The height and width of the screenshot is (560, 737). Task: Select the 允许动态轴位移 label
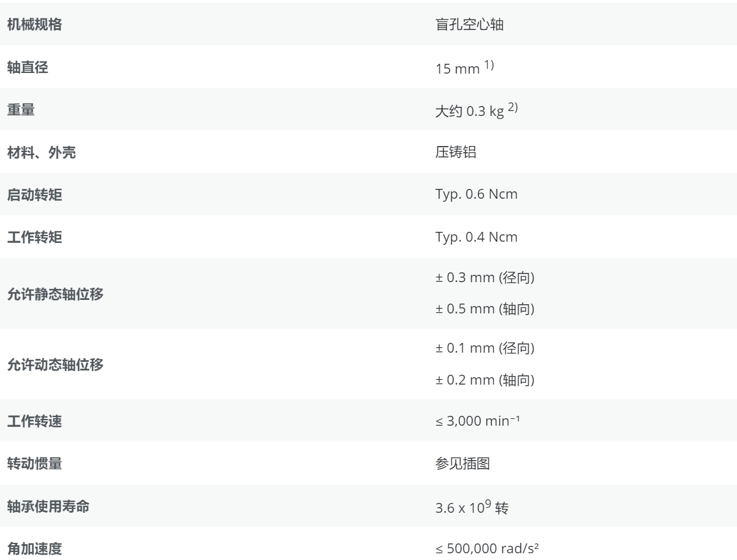click(x=55, y=364)
